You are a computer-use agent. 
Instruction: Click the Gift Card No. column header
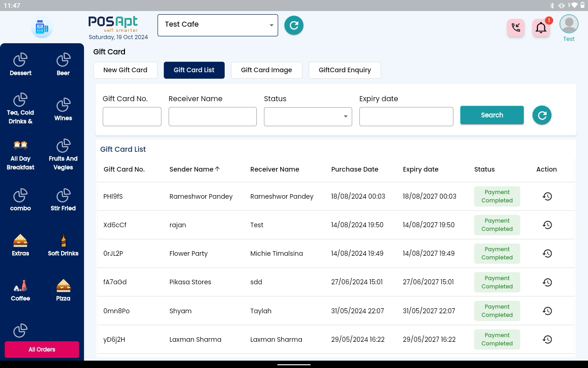(124, 169)
